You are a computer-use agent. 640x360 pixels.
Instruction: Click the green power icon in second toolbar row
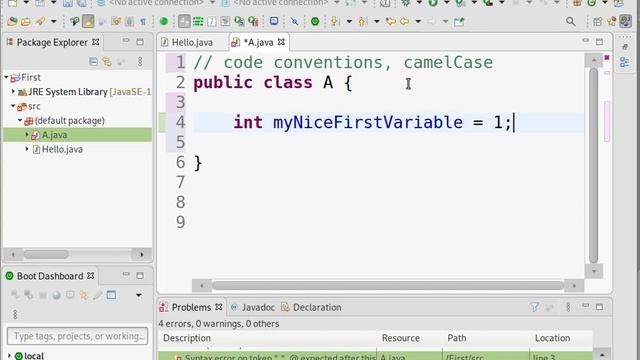click(315, 21)
